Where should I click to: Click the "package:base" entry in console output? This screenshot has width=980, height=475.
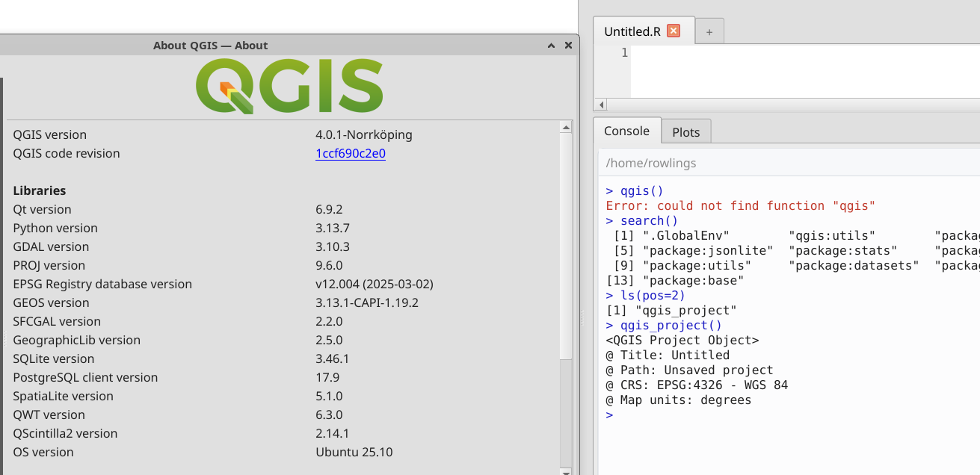pos(693,281)
